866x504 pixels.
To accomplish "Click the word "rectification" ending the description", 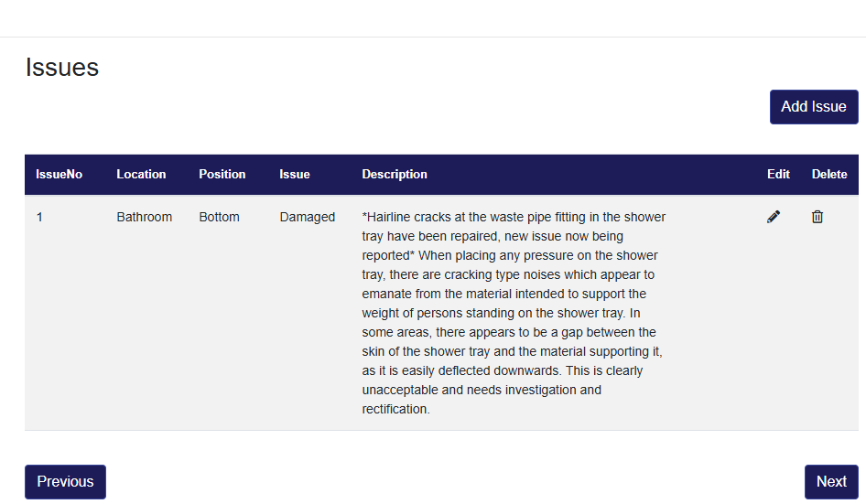I will (395, 410).
